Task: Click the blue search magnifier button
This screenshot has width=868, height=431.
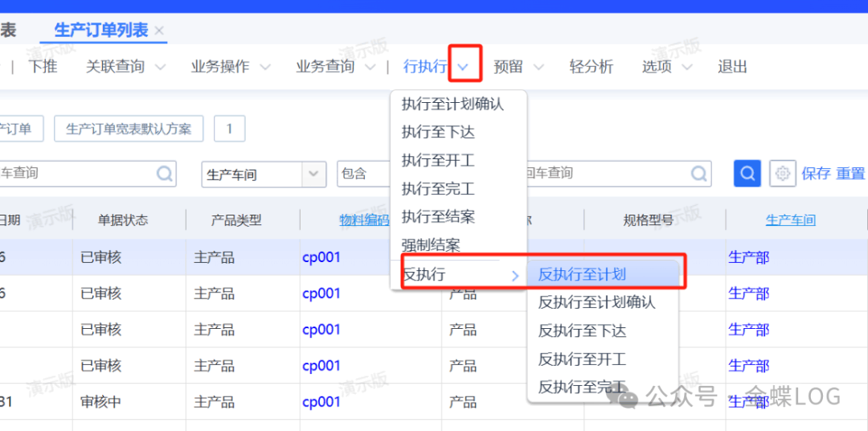Action: (x=747, y=173)
